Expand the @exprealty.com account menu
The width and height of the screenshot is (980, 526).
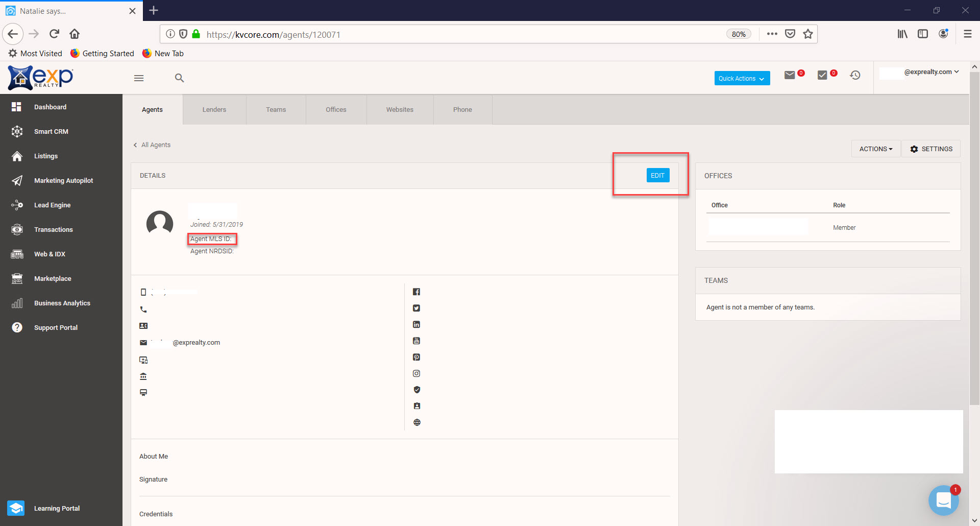point(932,72)
